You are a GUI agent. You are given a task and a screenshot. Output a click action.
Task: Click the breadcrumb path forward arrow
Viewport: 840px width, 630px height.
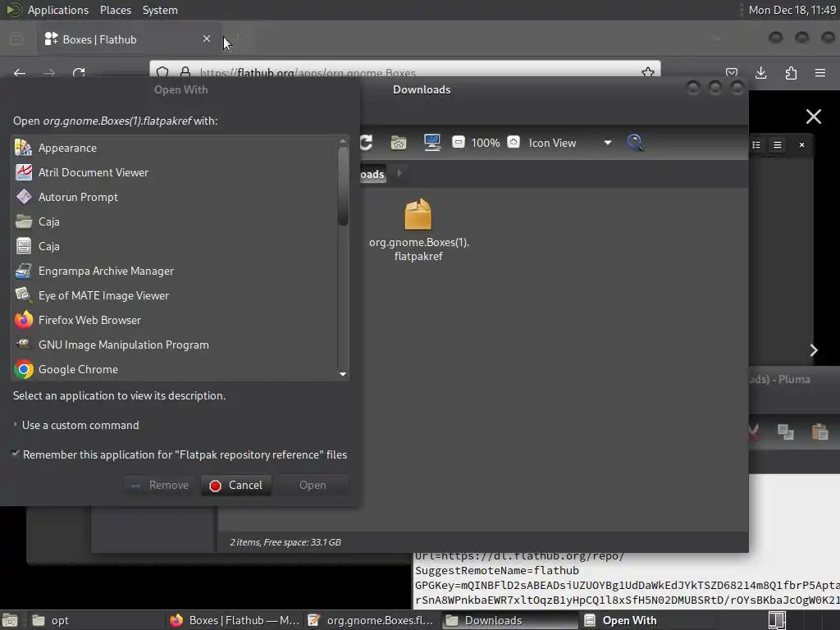coord(399,174)
